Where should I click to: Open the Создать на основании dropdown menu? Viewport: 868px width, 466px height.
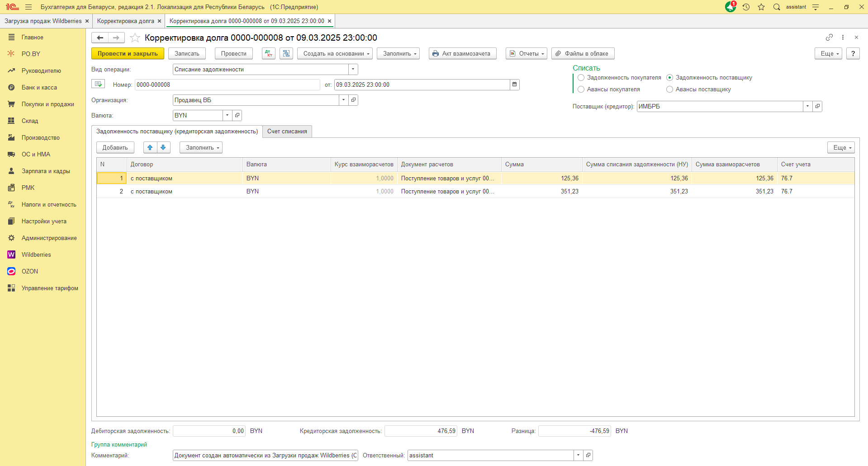(335, 53)
